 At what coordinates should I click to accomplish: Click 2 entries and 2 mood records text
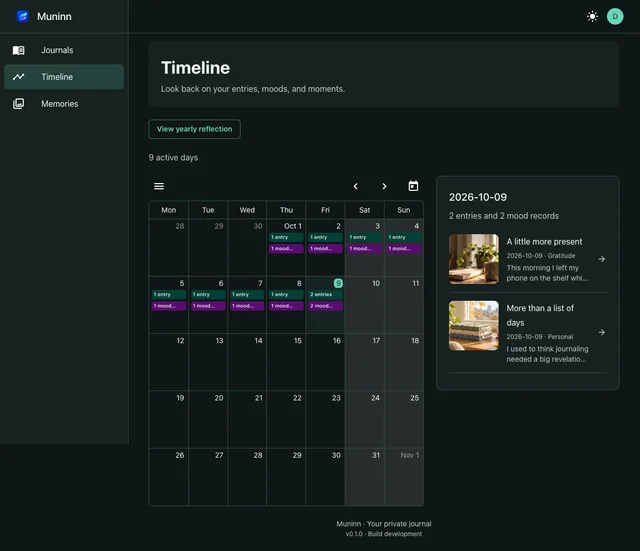504,216
